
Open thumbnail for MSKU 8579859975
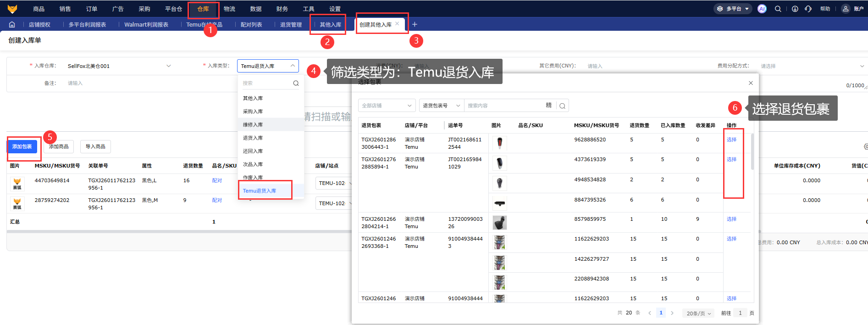tap(500, 223)
